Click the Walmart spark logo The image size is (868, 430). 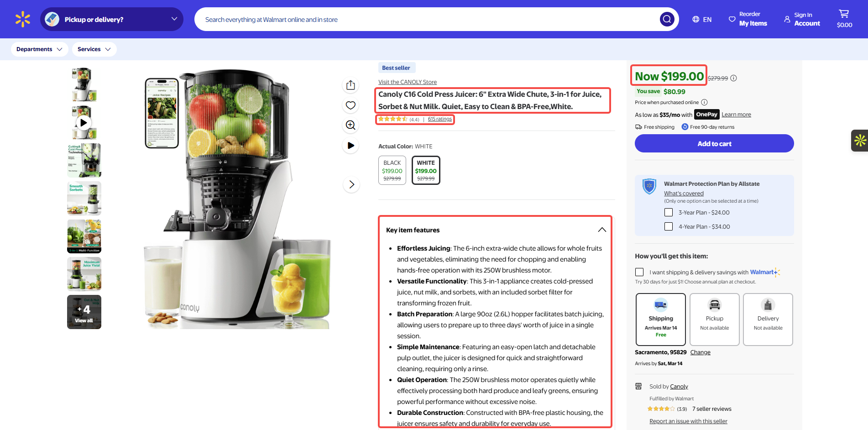pyautogui.click(x=22, y=19)
